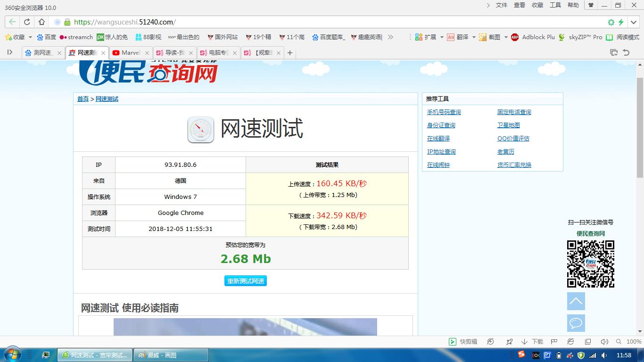Expand the hidden bookmarks chevron
Image resolution: width=644 pixels, height=362 pixels.
[390, 37]
